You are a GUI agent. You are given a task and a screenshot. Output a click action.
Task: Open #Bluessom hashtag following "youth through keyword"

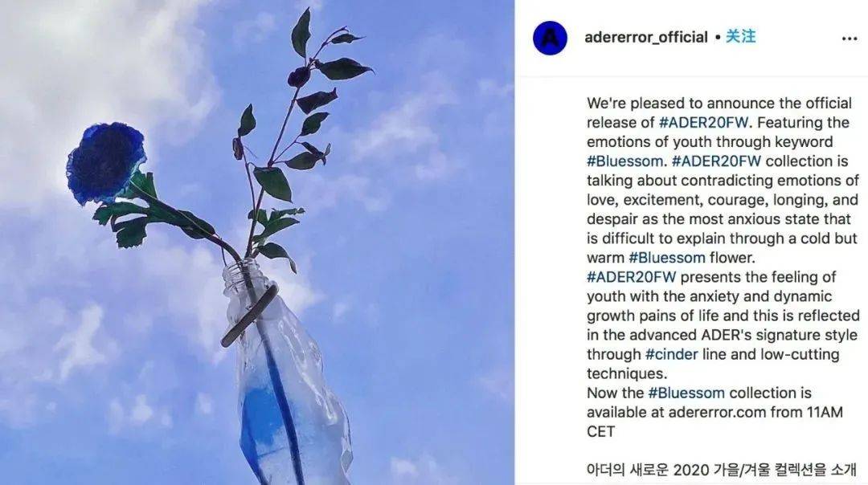(625, 161)
